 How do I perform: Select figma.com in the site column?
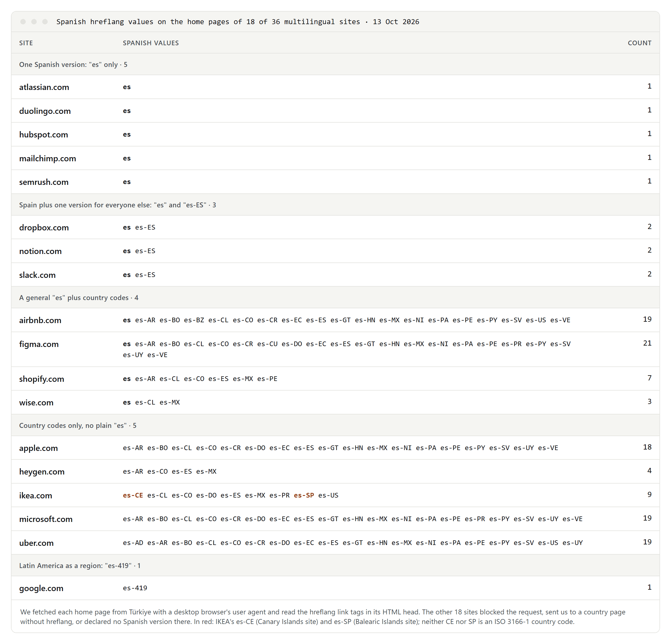pyautogui.click(x=39, y=344)
